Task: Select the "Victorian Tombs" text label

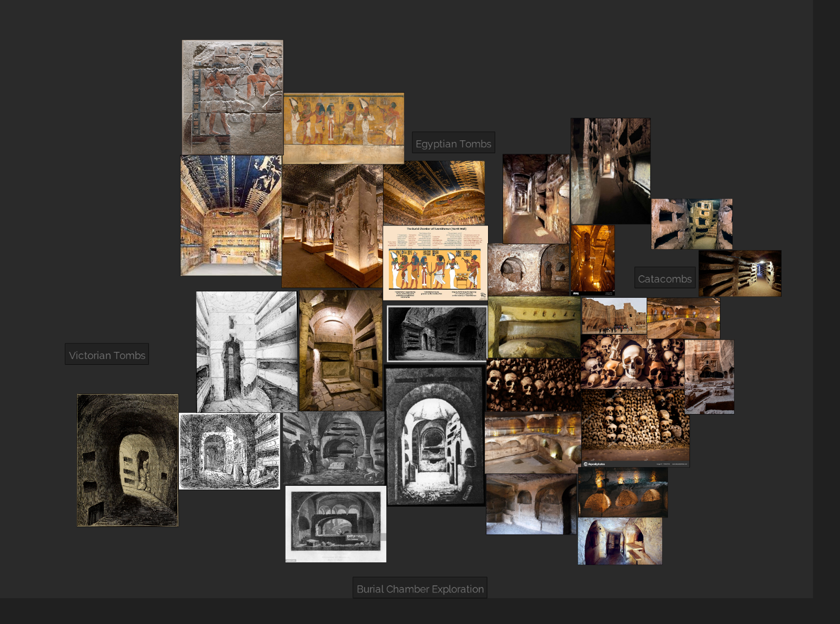Action: (x=107, y=355)
